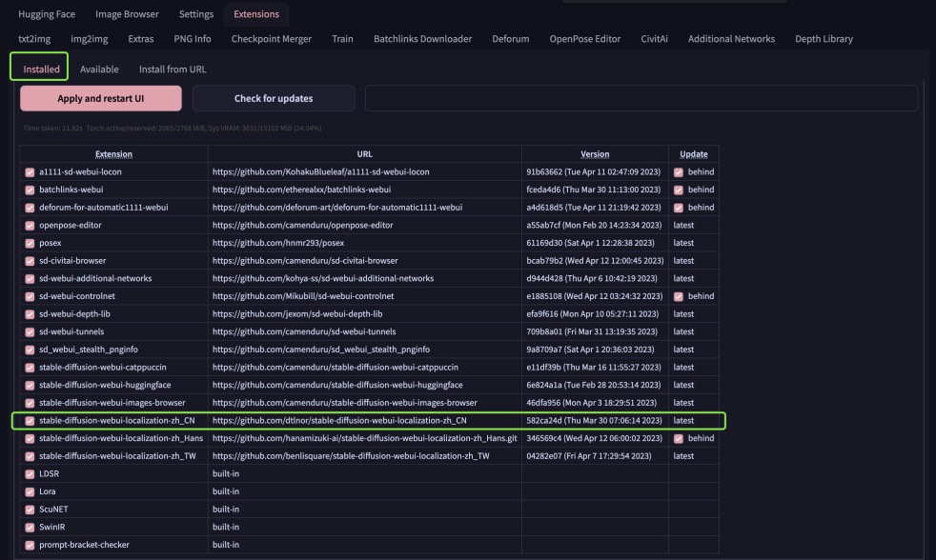Open the Settings tab
This screenshot has height=560, width=936.
click(x=195, y=13)
